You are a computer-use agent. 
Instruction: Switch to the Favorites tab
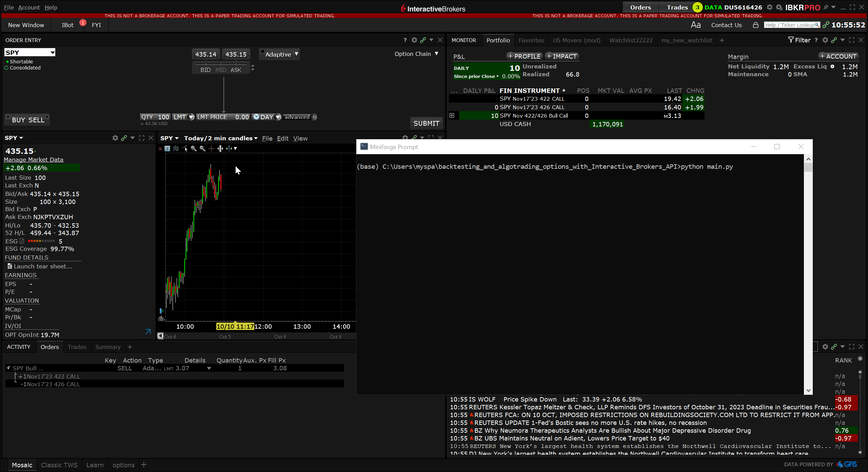click(x=531, y=40)
